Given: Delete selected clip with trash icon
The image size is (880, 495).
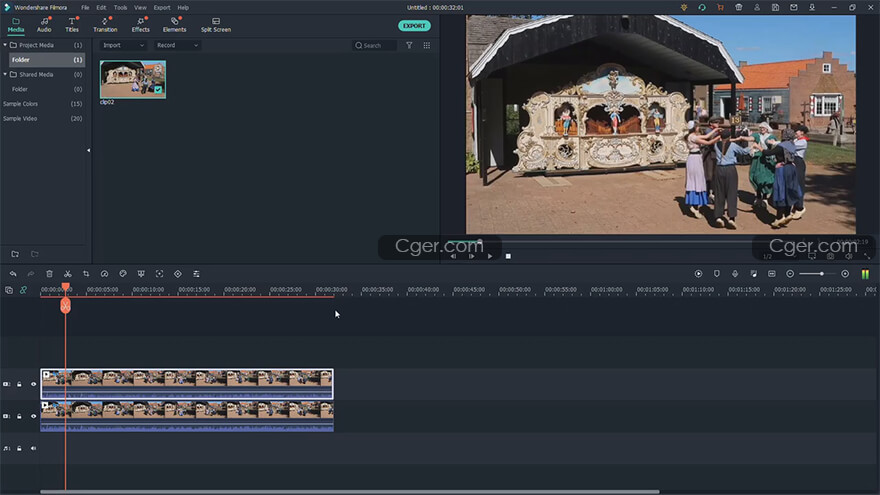Looking at the screenshot, I should click(x=49, y=274).
